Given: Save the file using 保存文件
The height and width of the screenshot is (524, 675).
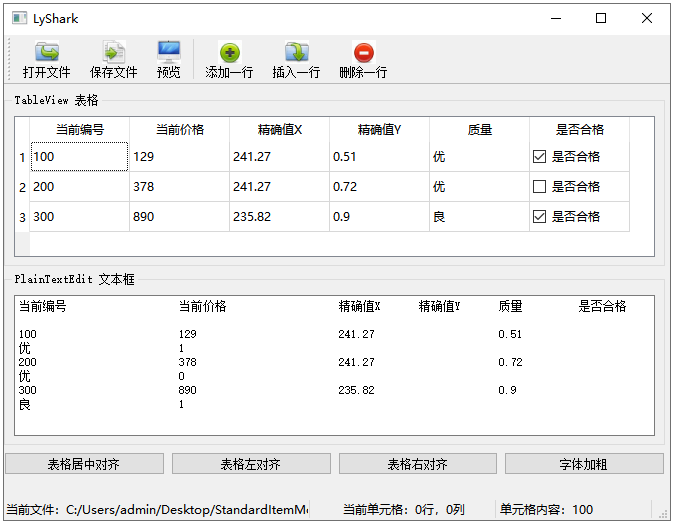Looking at the screenshot, I should coord(114,60).
